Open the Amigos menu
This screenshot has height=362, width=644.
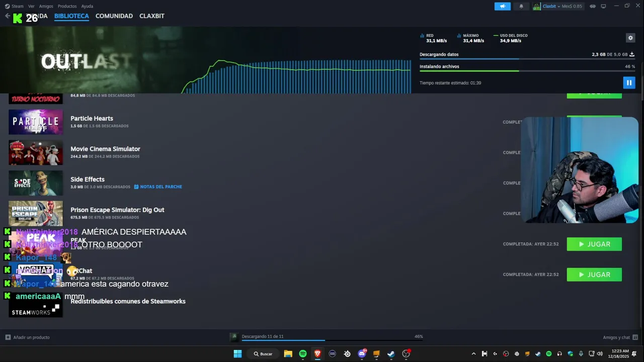pyautogui.click(x=46, y=6)
